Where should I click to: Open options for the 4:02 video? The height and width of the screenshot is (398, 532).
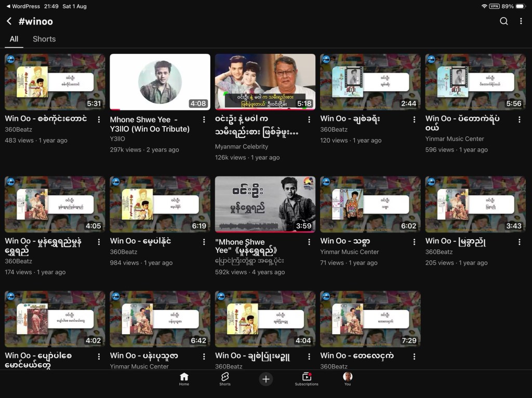click(99, 356)
